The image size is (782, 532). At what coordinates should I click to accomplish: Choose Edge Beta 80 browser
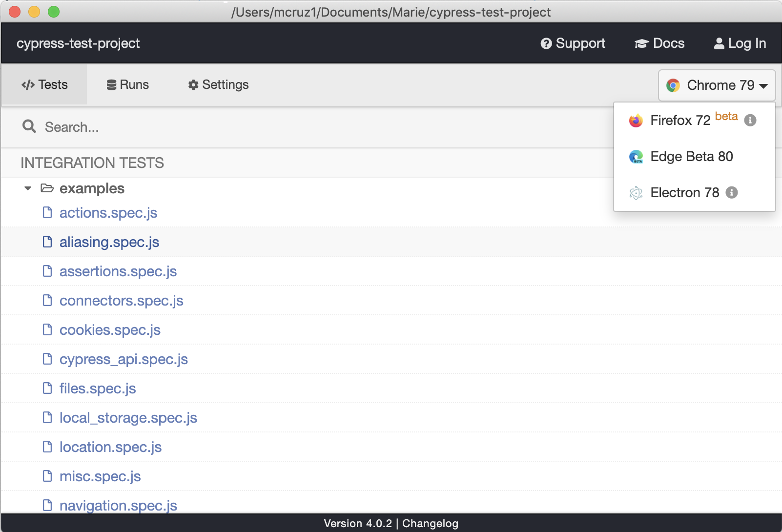(x=694, y=156)
